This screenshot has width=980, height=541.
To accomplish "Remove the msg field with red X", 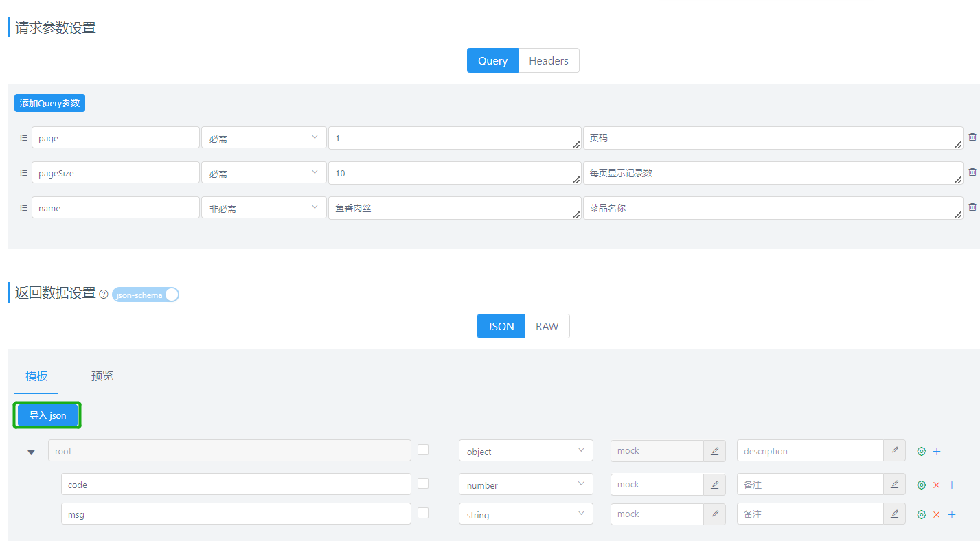I will [x=937, y=515].
